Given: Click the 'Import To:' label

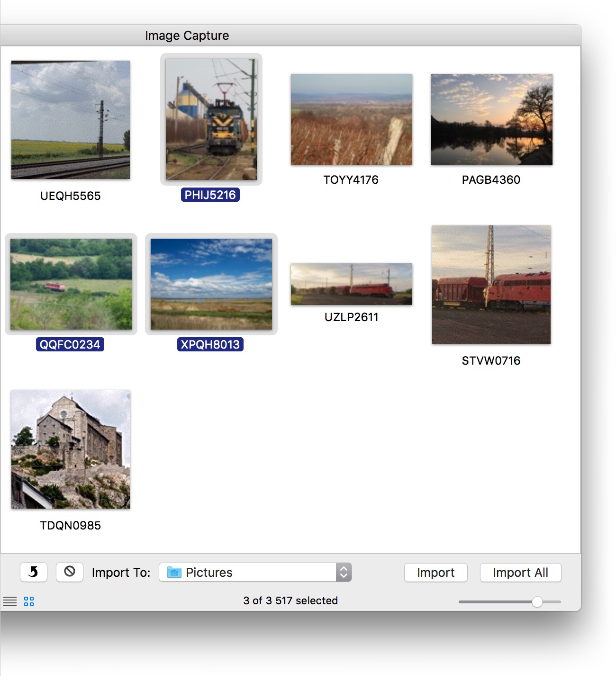Looking at the screenshot, I should [121, 573].
